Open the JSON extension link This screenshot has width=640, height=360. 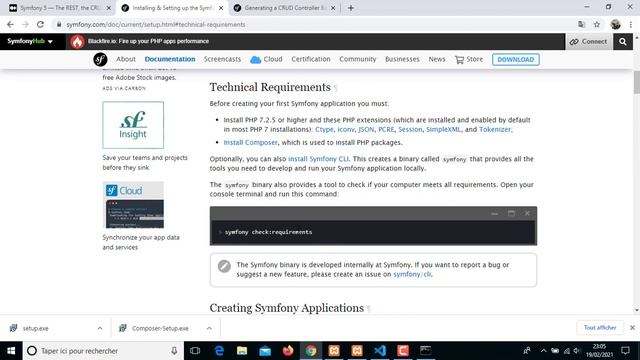click(366, 129)
